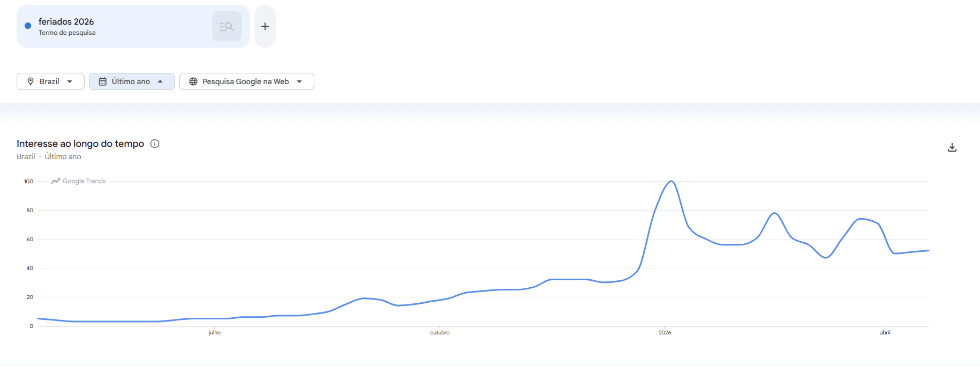980x366 pixels.
Task: Expand the Pesquisa Google na Web dropdown arrow
Action: [299, 81]
